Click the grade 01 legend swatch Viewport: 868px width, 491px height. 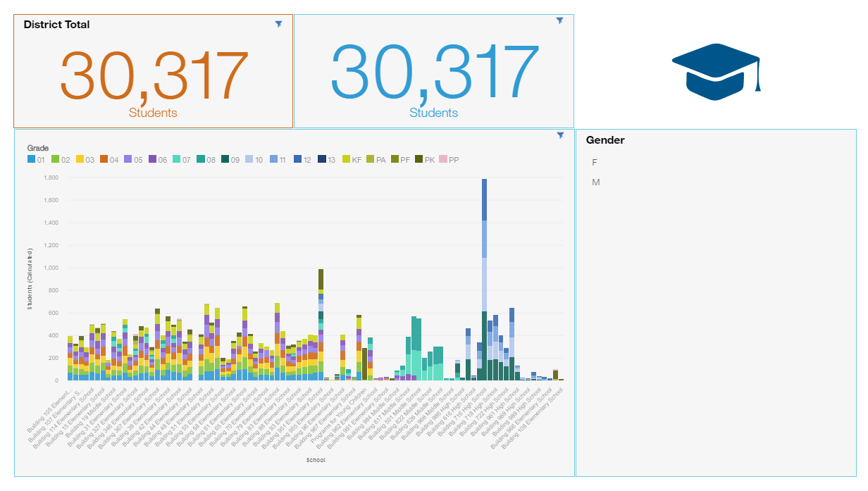(x=32, y=160)
